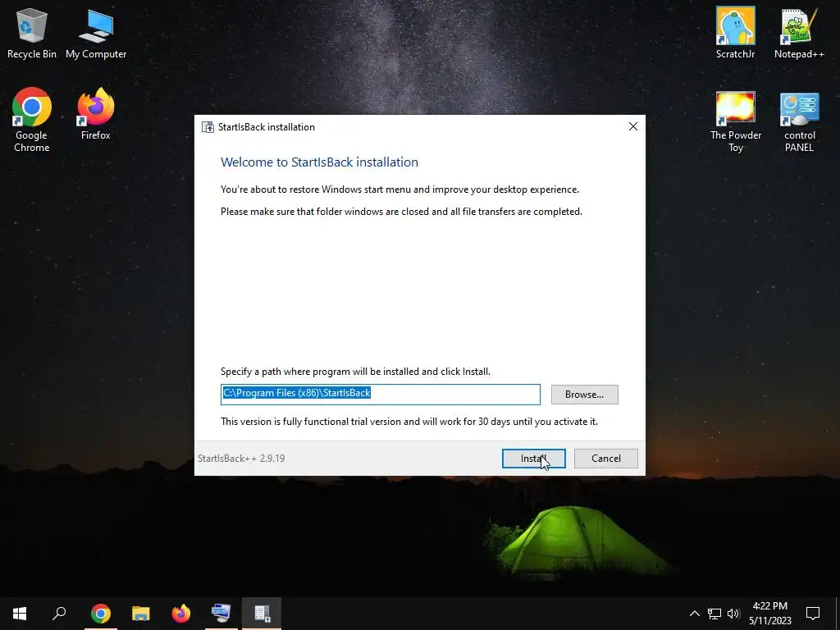Click the 'Specify a path' instruction text
This screenshot has width=840, height=630.
point(355,372)
